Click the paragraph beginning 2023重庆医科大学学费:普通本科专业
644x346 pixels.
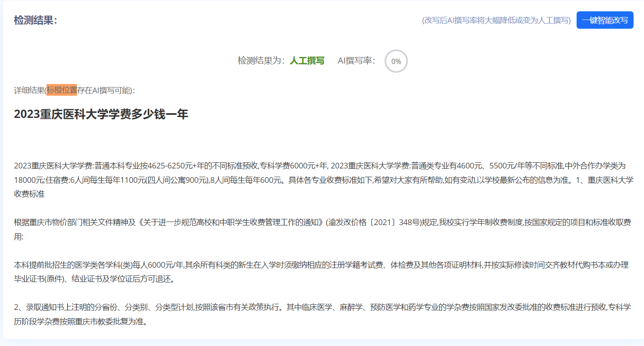point(324,180)
